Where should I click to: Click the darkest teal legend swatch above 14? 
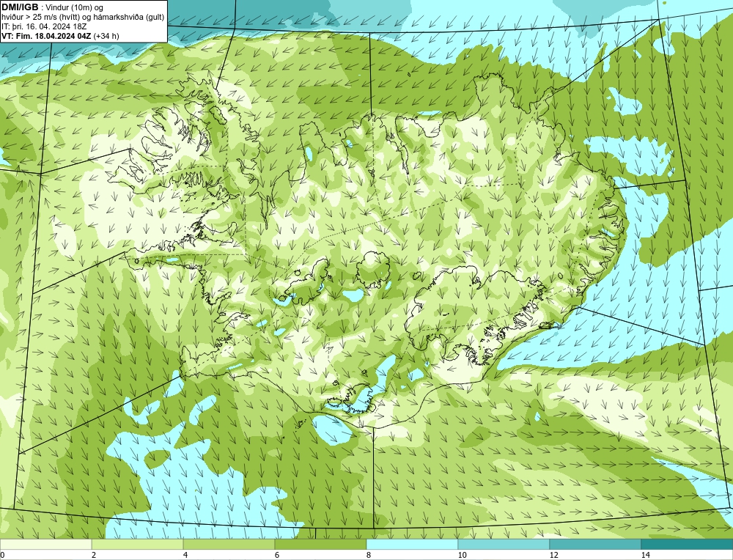pos(688,544)
